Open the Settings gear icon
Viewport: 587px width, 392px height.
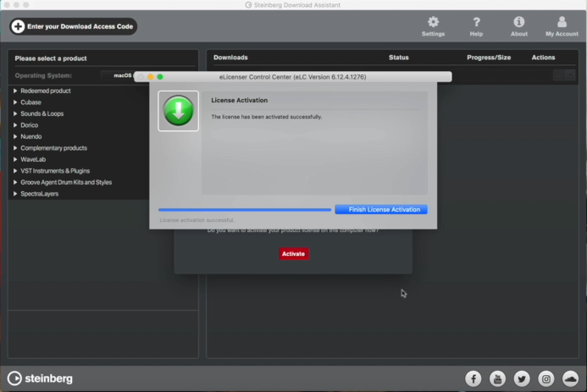coord(433,22)
